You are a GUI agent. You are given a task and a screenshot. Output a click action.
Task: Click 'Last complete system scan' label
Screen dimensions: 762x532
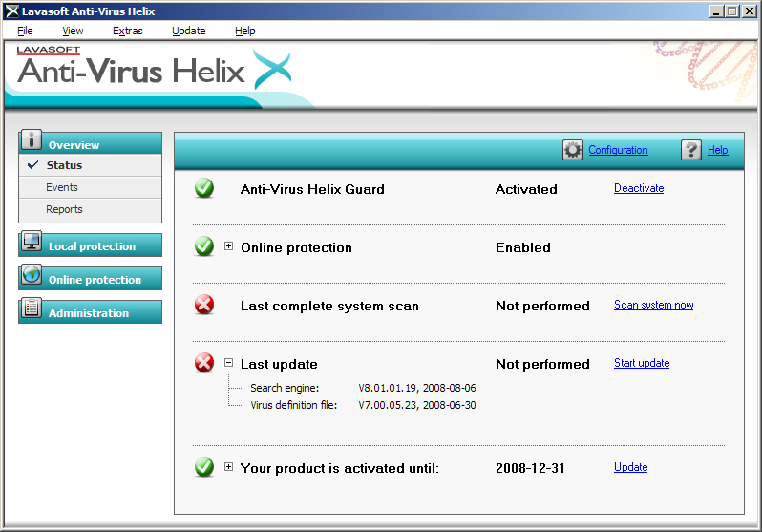(329, 306)
